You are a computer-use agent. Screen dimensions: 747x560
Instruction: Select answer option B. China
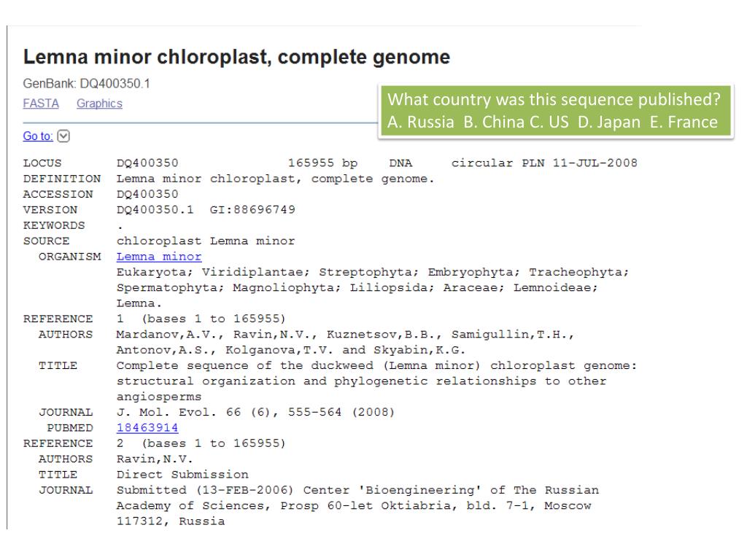[494, 122]
